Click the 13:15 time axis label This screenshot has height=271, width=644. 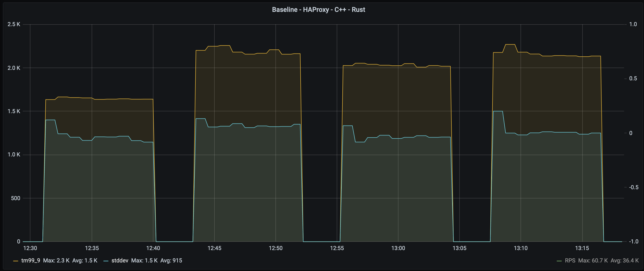582,248
